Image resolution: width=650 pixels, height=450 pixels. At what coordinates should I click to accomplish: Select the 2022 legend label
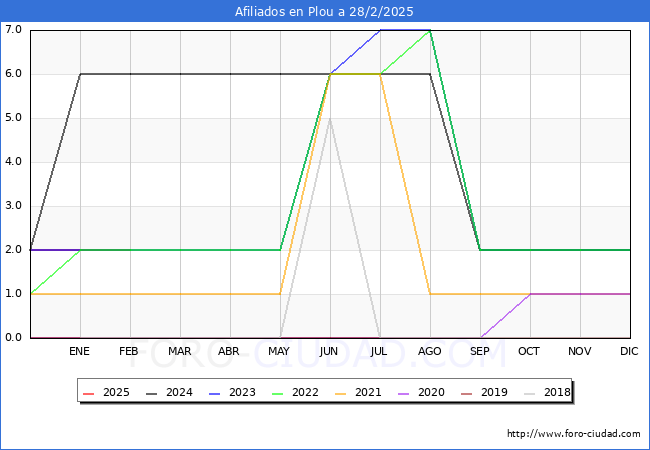[x=305, y=392]
